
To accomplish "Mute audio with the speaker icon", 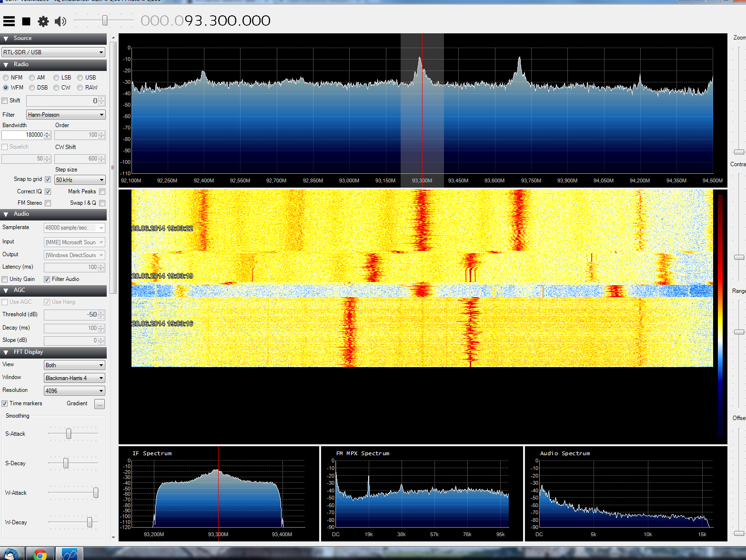I will coord(60,21).
